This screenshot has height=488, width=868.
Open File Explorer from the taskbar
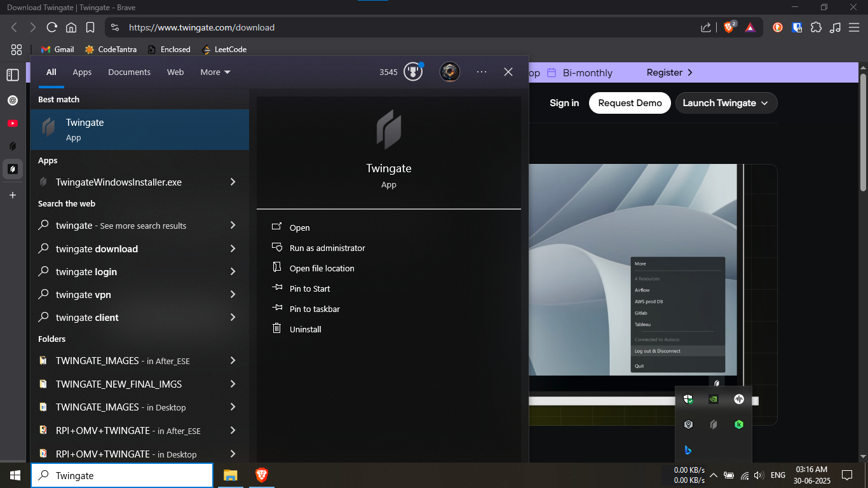(x=230, y=475)
